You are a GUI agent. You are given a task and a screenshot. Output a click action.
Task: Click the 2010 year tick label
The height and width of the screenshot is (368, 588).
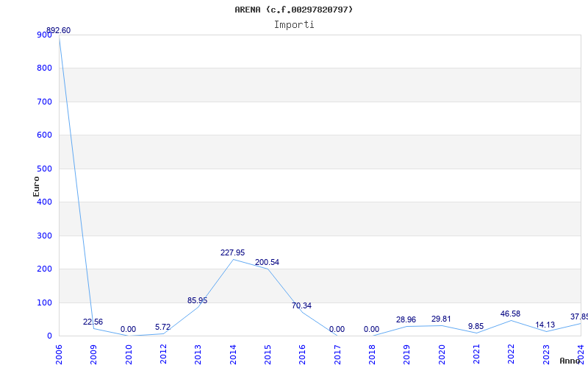129,354
